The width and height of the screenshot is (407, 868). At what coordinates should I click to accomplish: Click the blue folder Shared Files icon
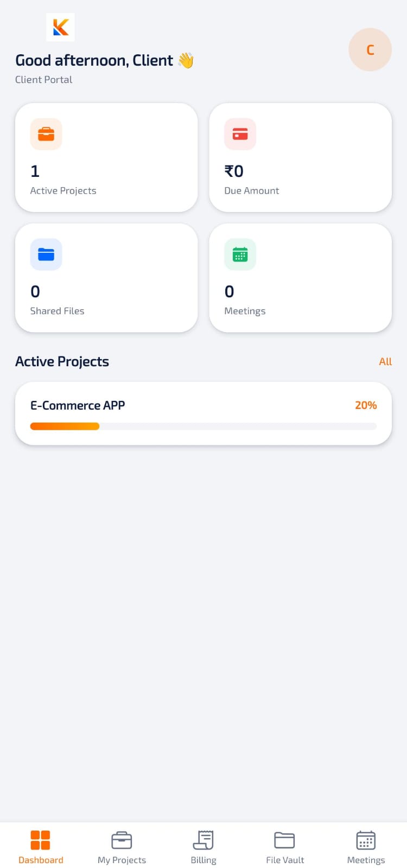(x=46, y=254)
